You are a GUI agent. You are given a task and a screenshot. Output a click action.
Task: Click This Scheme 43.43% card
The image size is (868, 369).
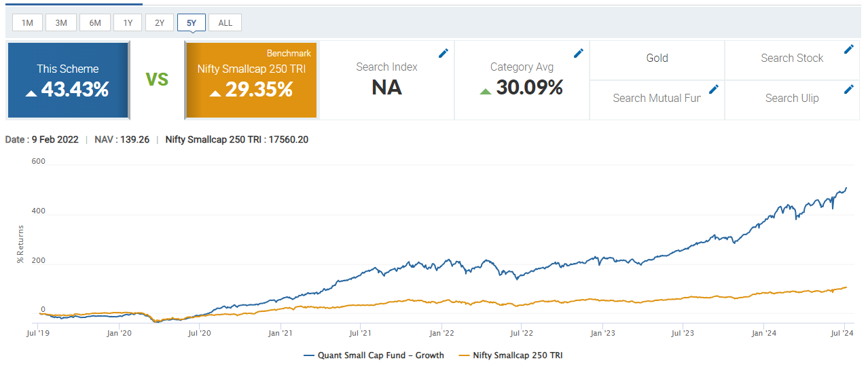pos(68,80)
